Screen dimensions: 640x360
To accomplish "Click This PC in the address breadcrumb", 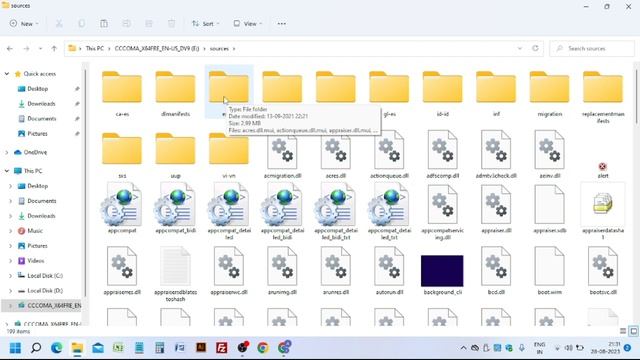I will point(95,49).
